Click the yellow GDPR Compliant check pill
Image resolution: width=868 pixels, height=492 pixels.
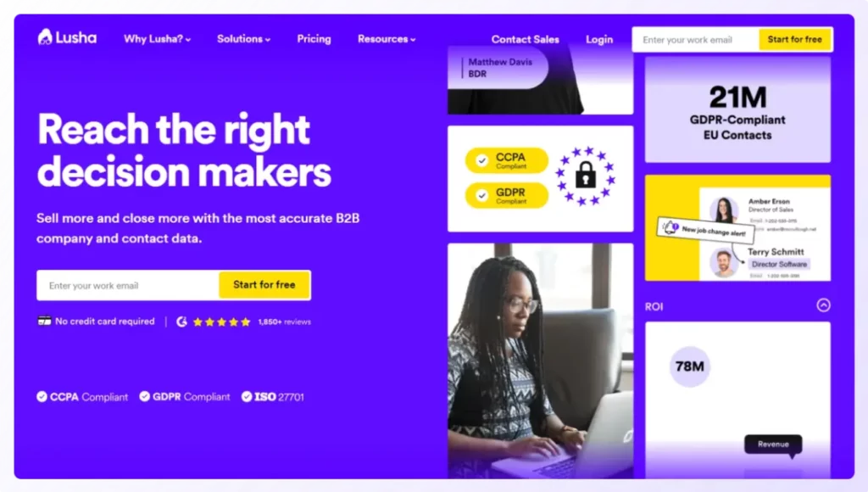click(507, 196)
